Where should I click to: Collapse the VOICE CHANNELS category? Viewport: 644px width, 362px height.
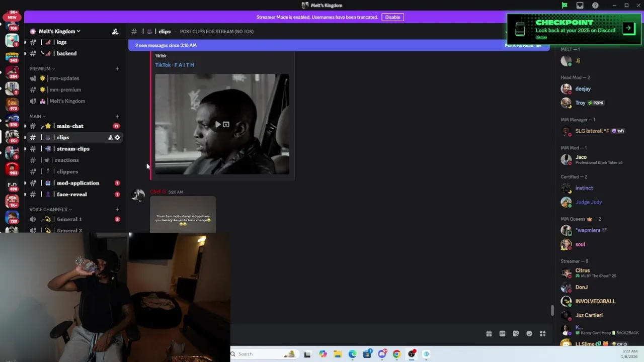coord(50,209)
